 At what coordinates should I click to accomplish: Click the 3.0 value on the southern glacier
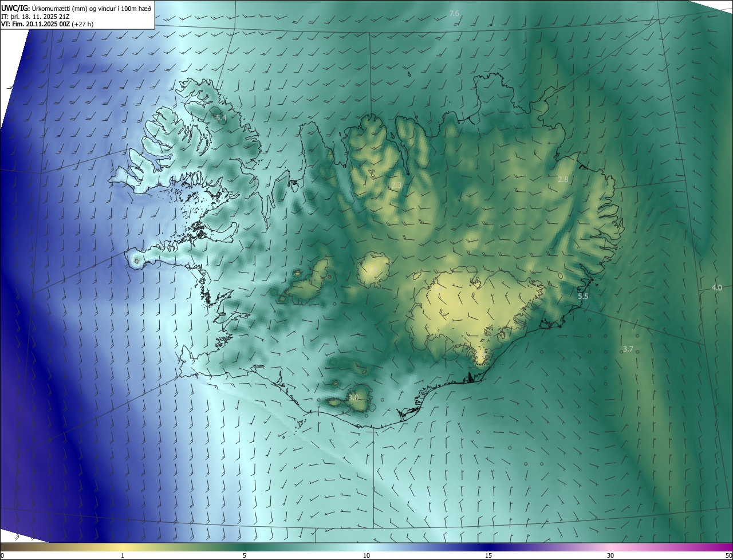click(x=353, y=397)
